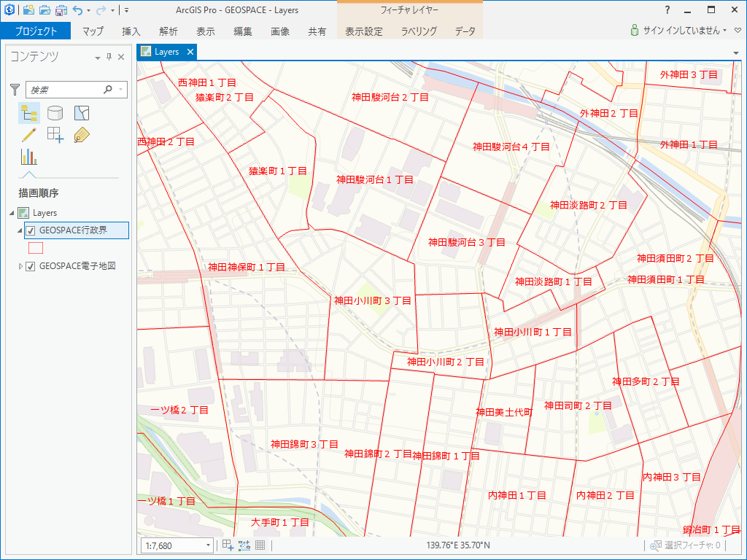Click the 139.76°E 35.70°N coordinate readout
The width and height of the screenshot is (747, 560).
458,545
